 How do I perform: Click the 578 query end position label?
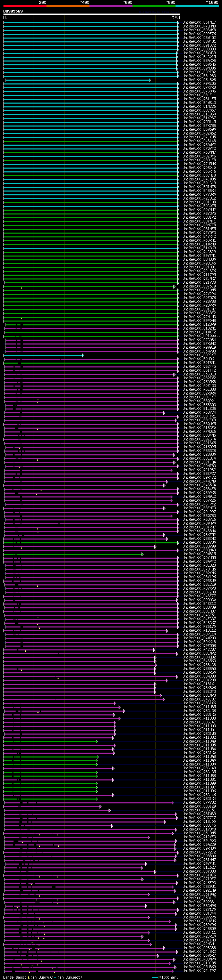175,17
